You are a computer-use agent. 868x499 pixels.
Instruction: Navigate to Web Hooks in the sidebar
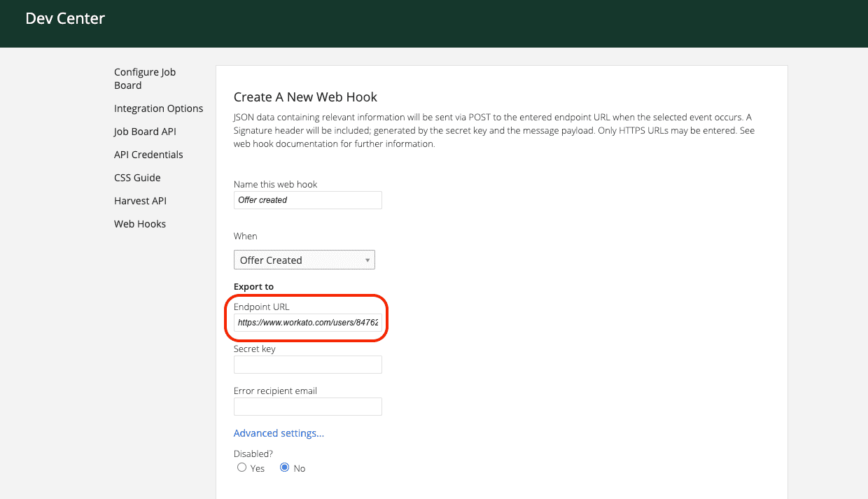[139, 223]
